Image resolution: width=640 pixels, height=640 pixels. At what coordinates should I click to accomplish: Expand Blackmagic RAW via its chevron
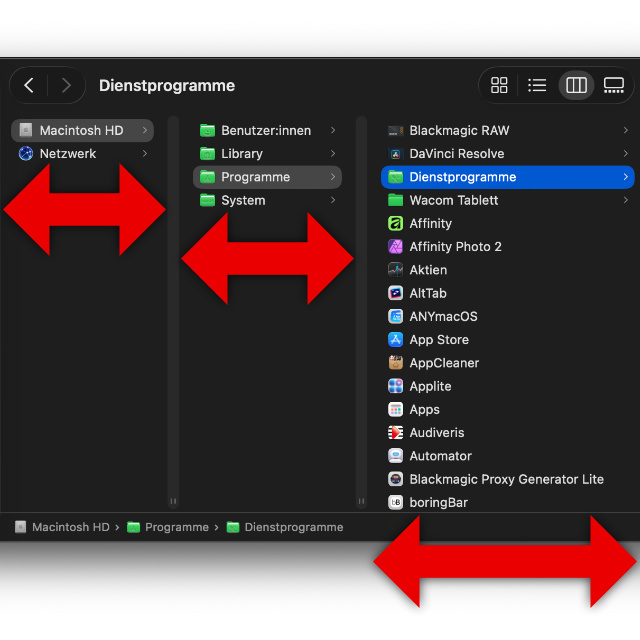tap(626, 130)
